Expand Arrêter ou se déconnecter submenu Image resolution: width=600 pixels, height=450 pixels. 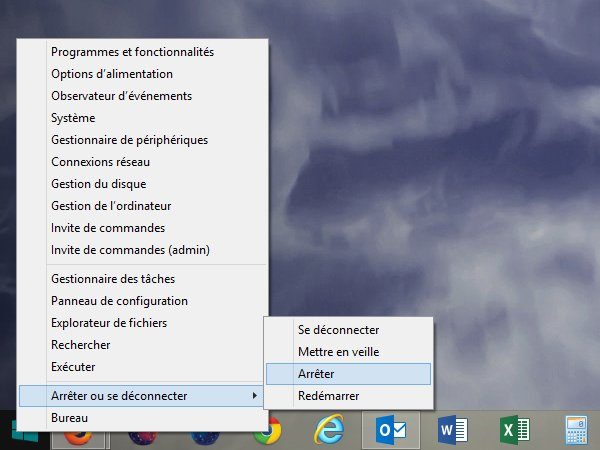tap(142, 396)
